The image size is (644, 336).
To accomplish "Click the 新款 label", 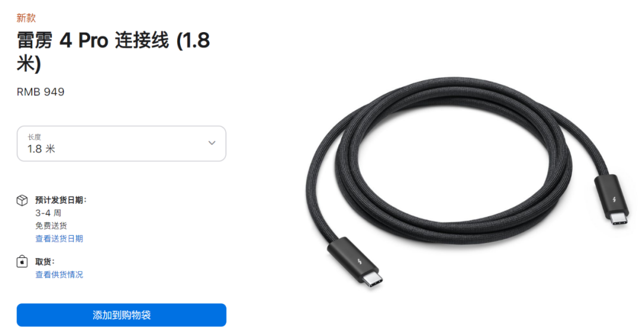I will (x=26, y=18).
